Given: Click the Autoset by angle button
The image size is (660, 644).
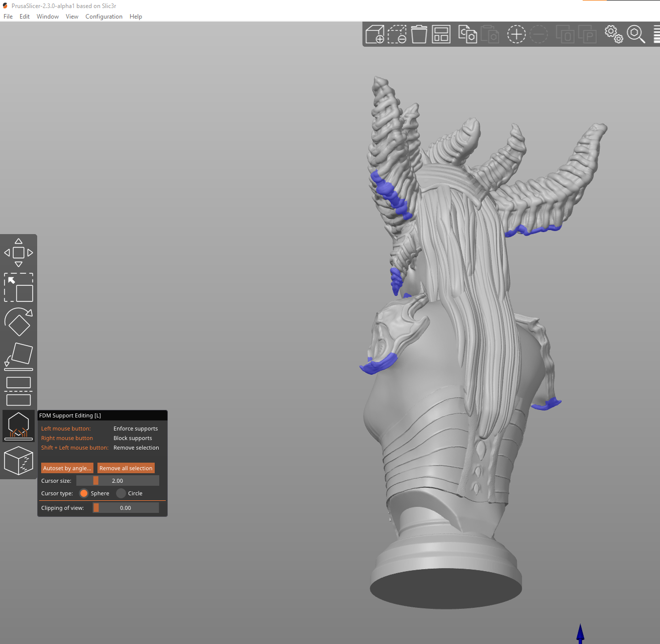Looking at the screenshot, I should tap(67, 468).
